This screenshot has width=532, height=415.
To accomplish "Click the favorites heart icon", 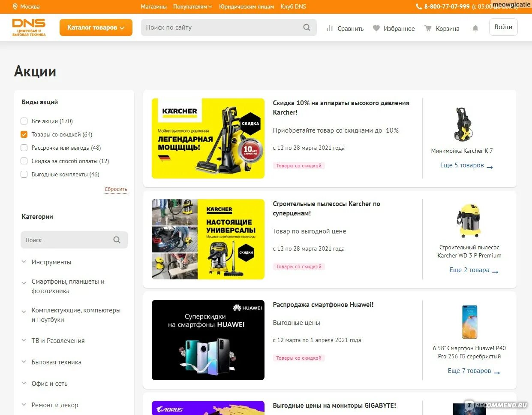I will pos(376,28).
